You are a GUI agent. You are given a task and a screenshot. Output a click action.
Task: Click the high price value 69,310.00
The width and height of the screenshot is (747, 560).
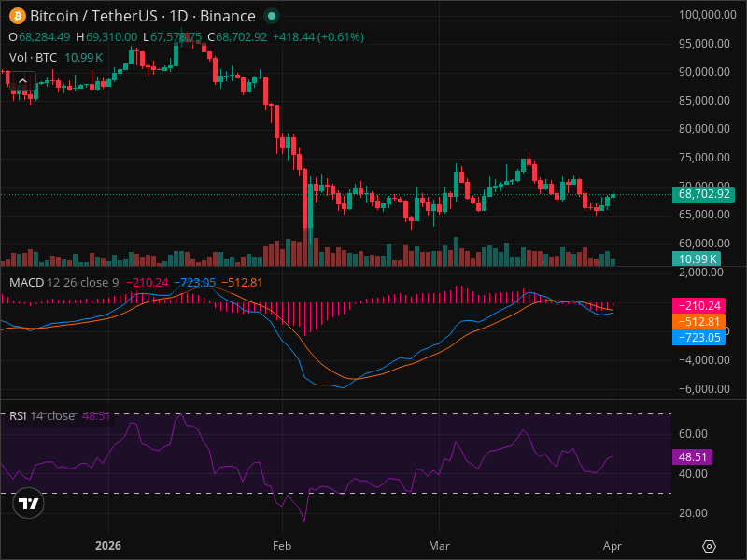coord(111,37)
